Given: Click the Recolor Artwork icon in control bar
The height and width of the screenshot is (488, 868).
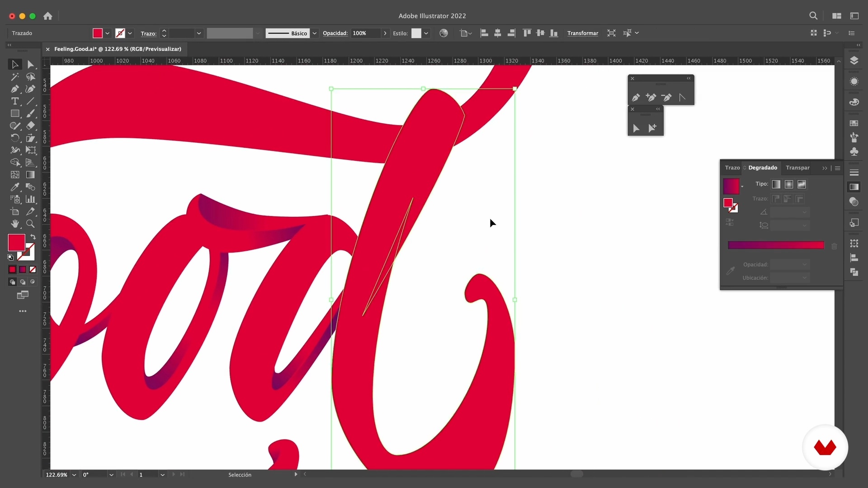Looking at the screenshot, I should coord(443,33).
